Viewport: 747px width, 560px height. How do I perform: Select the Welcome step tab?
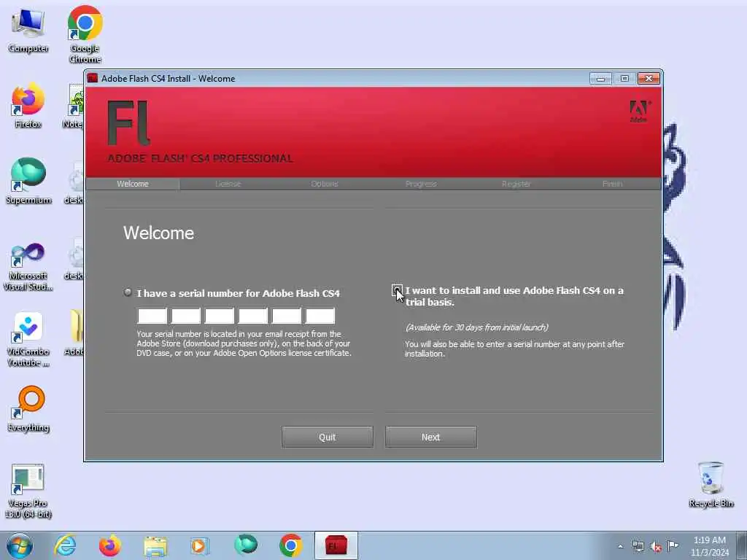tap(133, 184)
